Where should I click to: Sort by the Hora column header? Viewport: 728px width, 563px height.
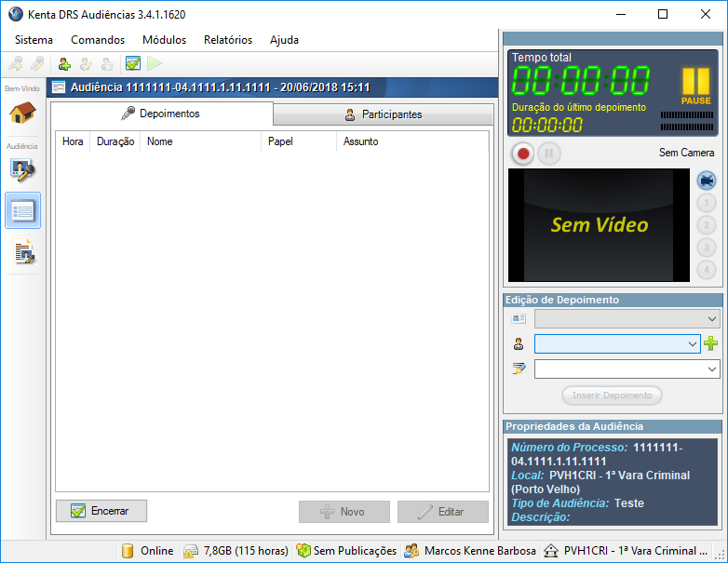coord(73,141)
